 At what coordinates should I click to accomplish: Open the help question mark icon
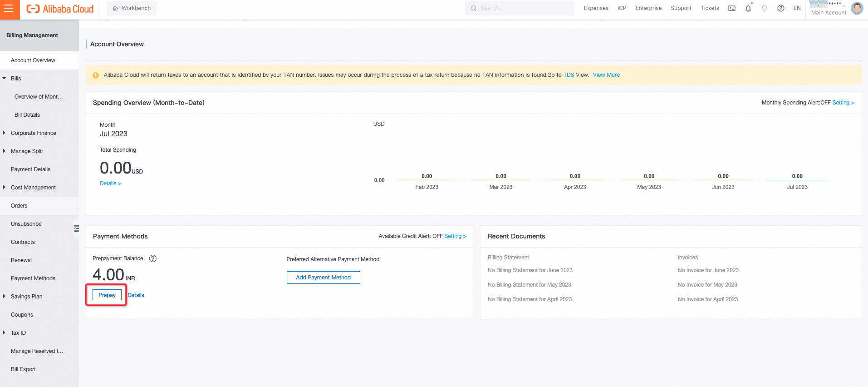780,8
